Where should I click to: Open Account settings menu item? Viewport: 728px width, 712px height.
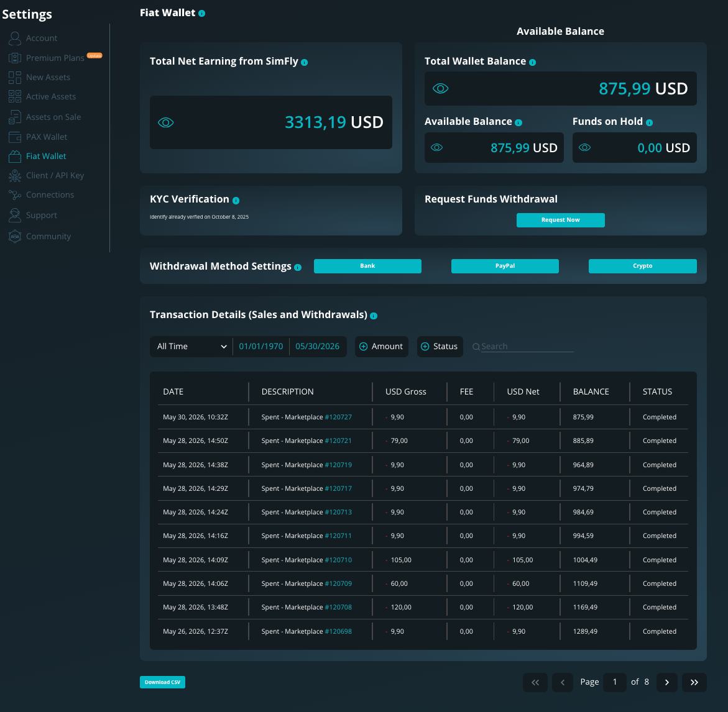click(x=41, y=38)
